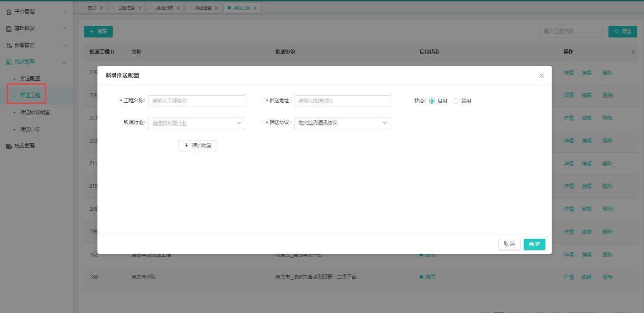Click the filter icon in table header
The height and width of the screenshot is (313, 644).
pos(633,52)
